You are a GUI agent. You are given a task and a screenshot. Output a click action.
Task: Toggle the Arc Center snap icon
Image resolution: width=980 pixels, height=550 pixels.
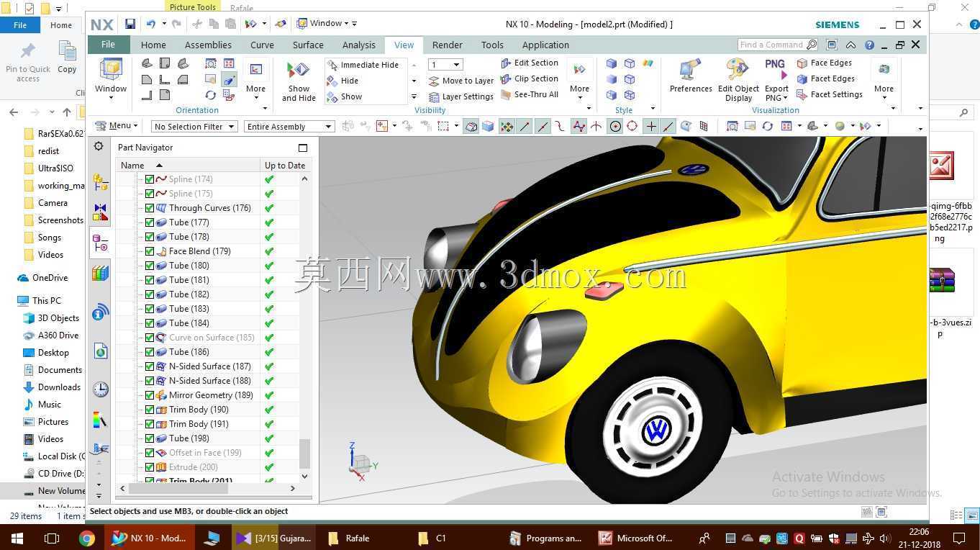pos(615,126)
